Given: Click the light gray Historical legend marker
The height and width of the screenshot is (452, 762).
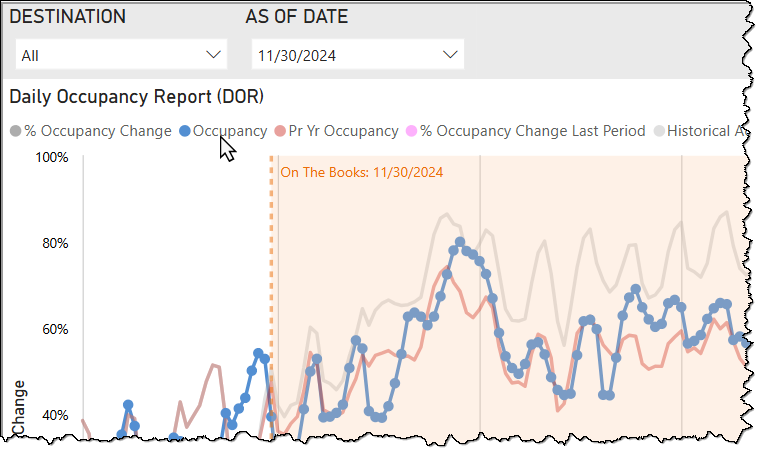Looking at the screenshot, I should tap(659, 131).
